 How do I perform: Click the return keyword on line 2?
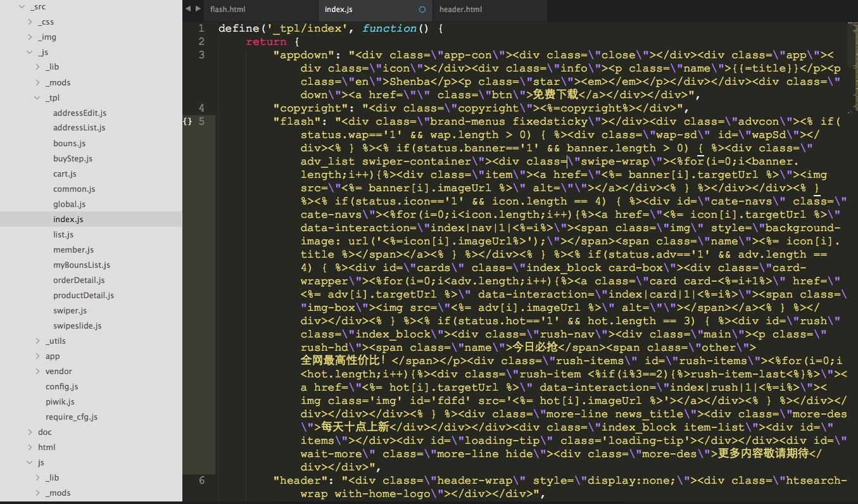point(266,42)
